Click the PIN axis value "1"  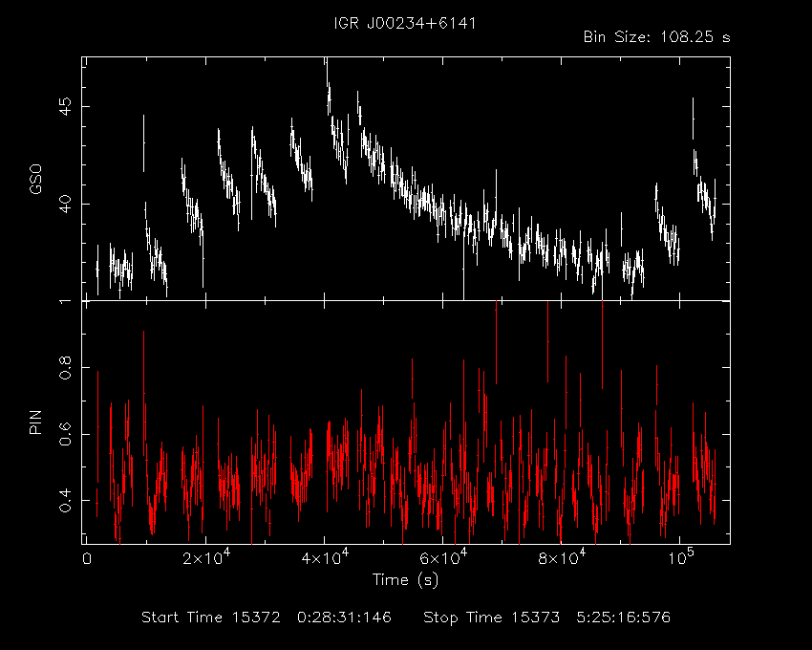click(x=65, y=301)
